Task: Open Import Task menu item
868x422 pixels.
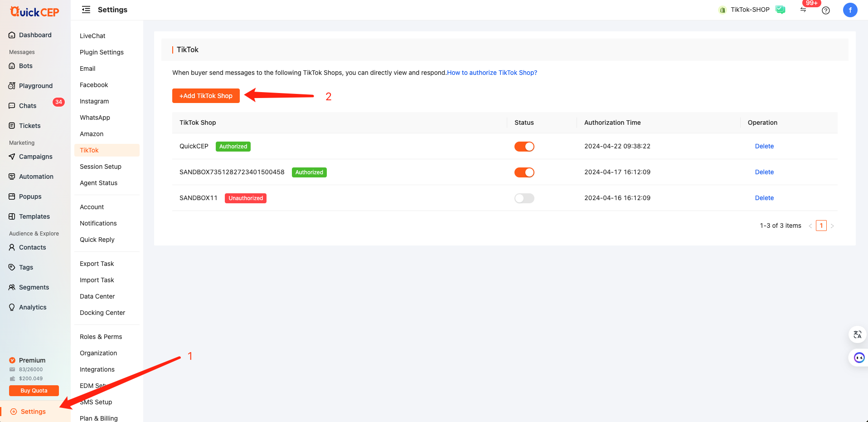Action: click(x=97, y=280)
